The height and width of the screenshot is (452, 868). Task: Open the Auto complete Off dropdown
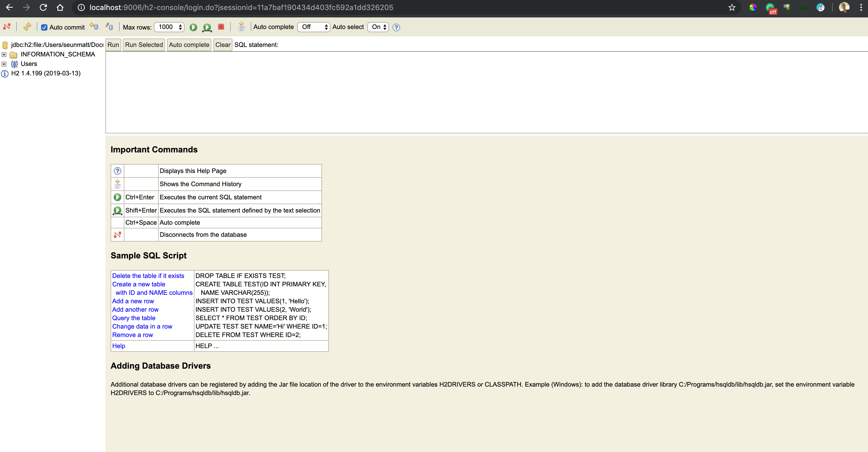313,27
